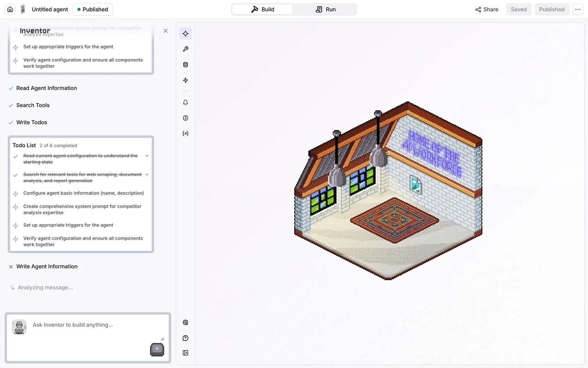Switch to the Run tab
The width and height of the screenshot is (588, 368).
(x=326, y=9)
